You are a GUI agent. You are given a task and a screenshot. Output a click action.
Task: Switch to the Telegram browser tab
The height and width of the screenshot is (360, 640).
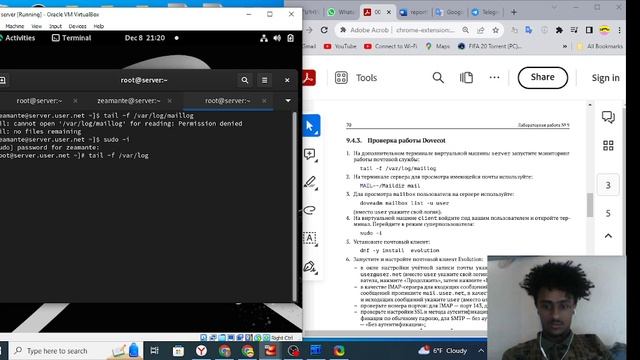point(485,12)
